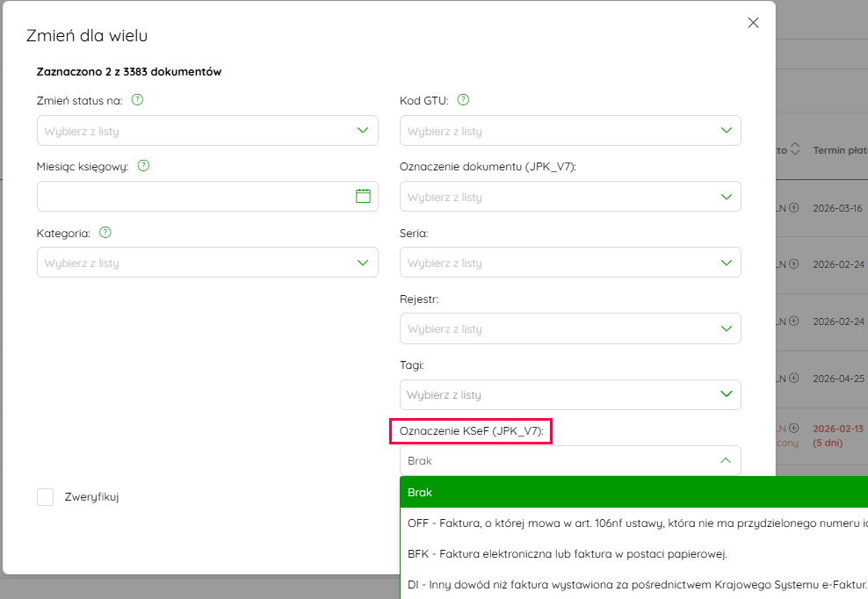Open help icon beside Miesiąc księgowy
Viewport: 868px width, 599px height.
[143, 165]
